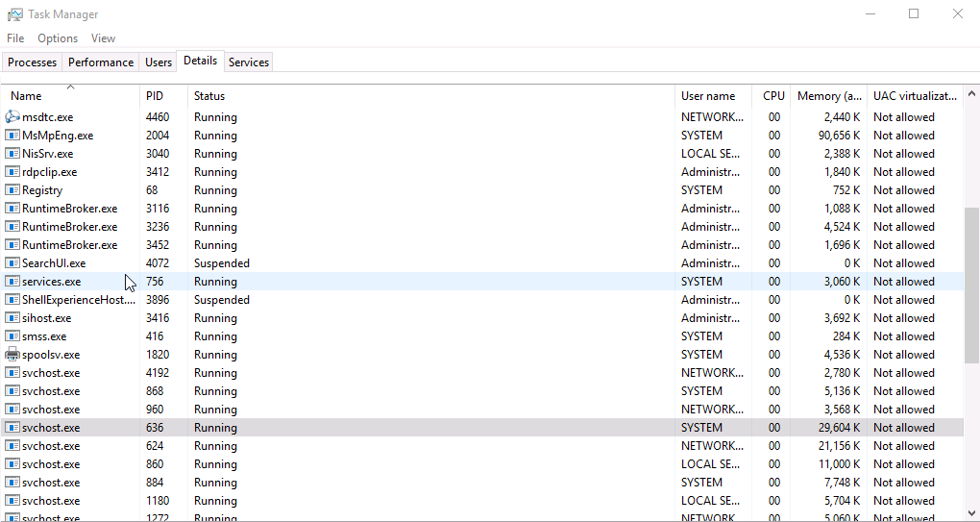Click icon of RuntimeBroker.exe PID 3116
This screenshot has height=522, width=980.
(x=12, y=209)
